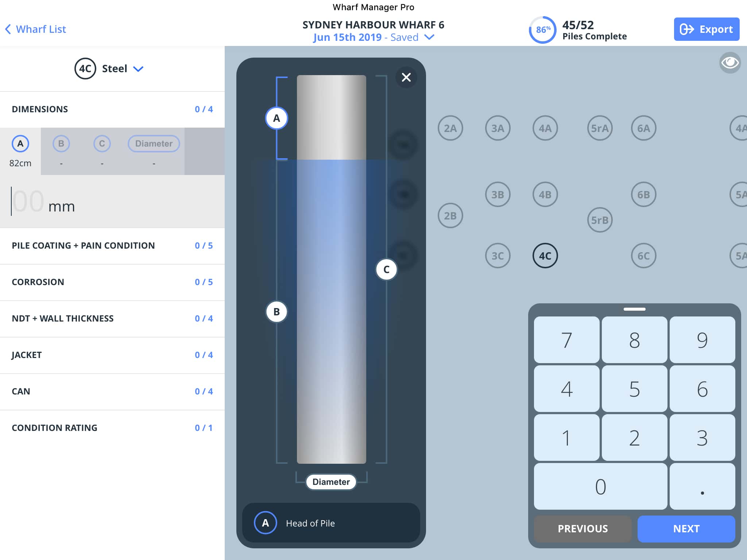
Task: Tap the B marker on the pile diagram
Action: click(x=276, y=312)
